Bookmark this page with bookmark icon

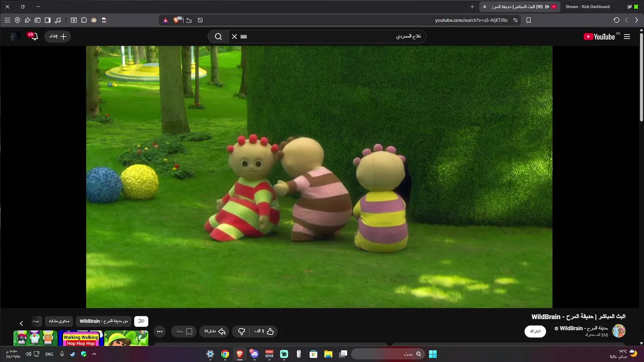click(x=528, y=20)
